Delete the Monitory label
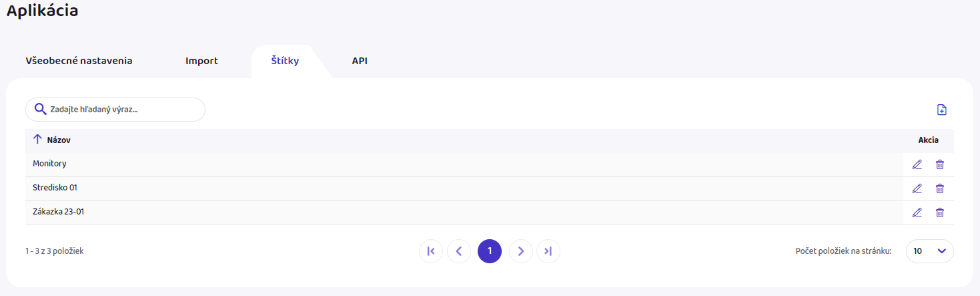980x296 pixels. 940,164
